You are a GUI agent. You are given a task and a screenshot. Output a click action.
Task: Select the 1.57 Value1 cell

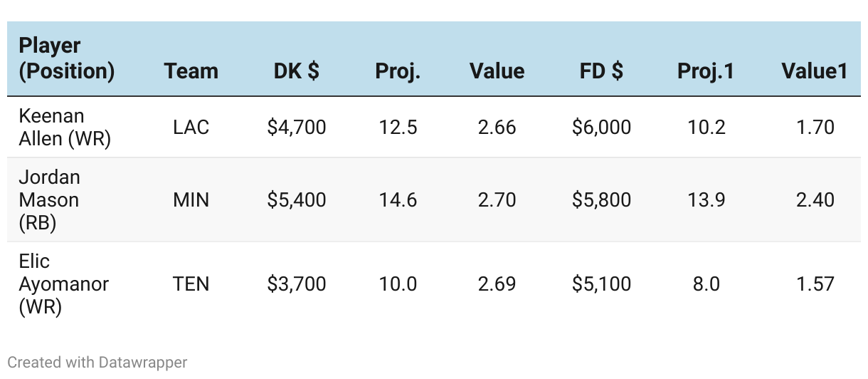click(x=815, y=284)
